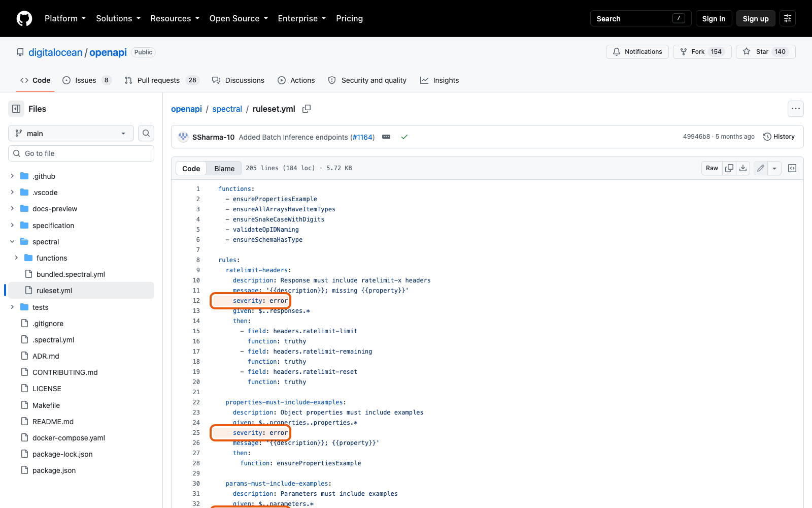812x508 pixels.
Task: Open the digitalocean owner link
Action: [x=55, y=52]
